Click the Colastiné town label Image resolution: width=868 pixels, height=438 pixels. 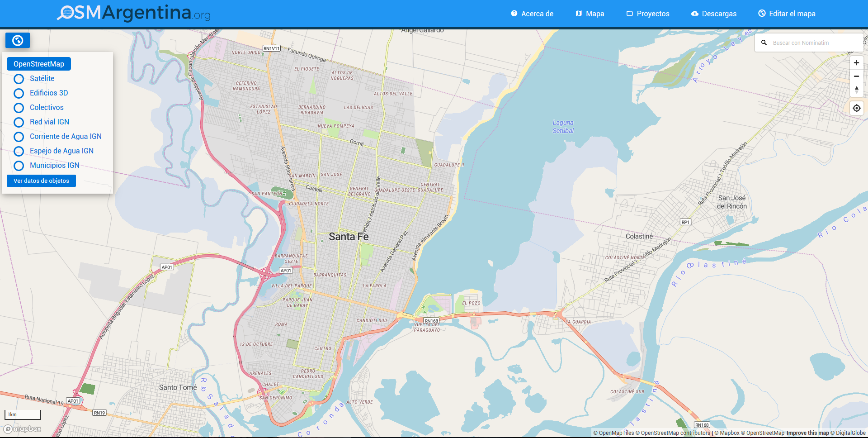pos(639,236)
